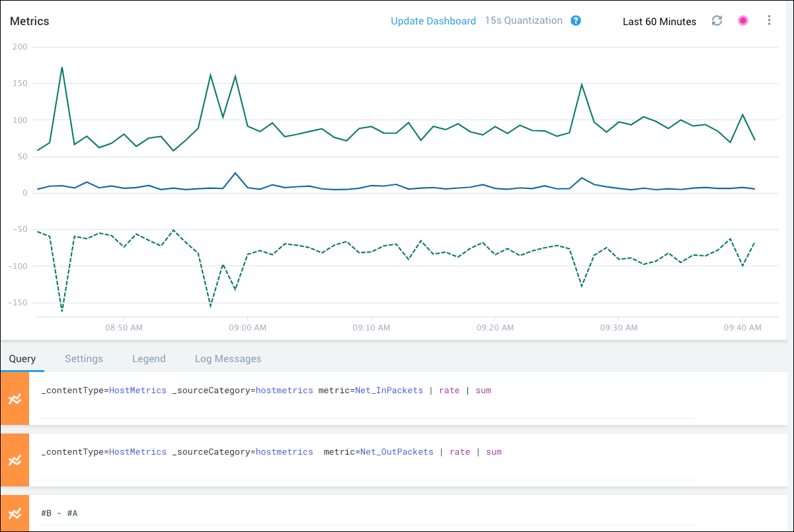Click the 15s Quantization setting
The height and width of the screenshot is (532, 794).
point(524,20)
